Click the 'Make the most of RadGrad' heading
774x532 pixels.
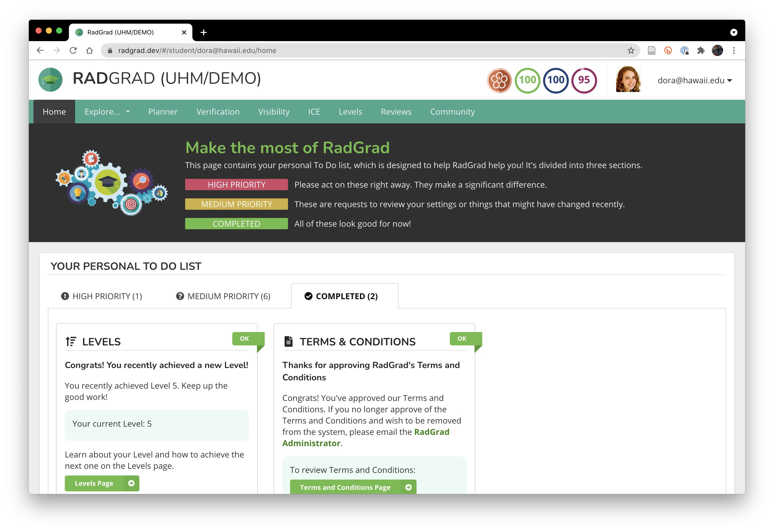287,148
